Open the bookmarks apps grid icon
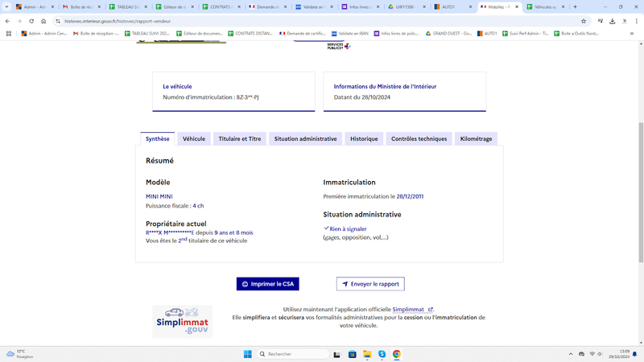Viewport: 644px width, 362px height. point(9,34)
